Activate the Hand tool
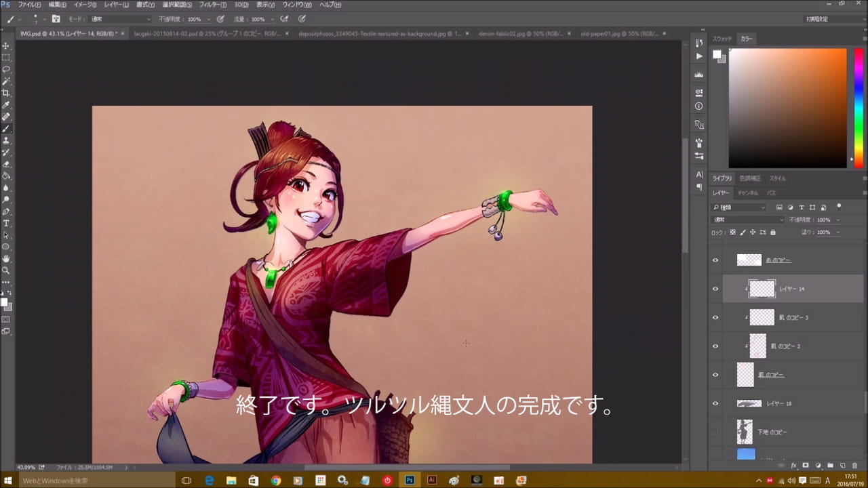 (6, 258)
